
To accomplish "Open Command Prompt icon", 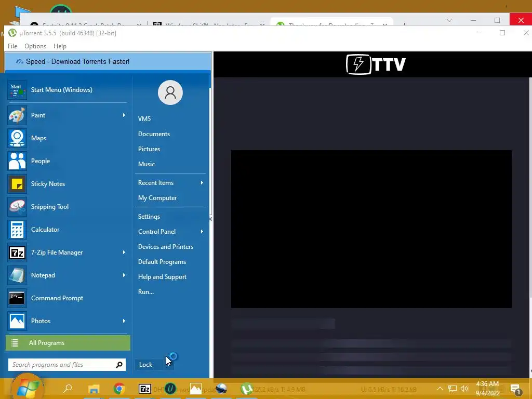I will click(x=17, y=298).
